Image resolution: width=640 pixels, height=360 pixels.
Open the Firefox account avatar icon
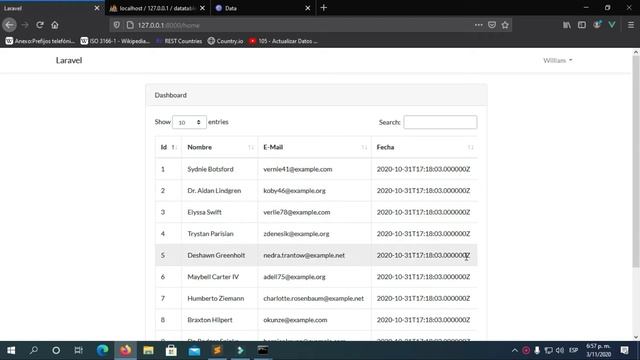597,25
